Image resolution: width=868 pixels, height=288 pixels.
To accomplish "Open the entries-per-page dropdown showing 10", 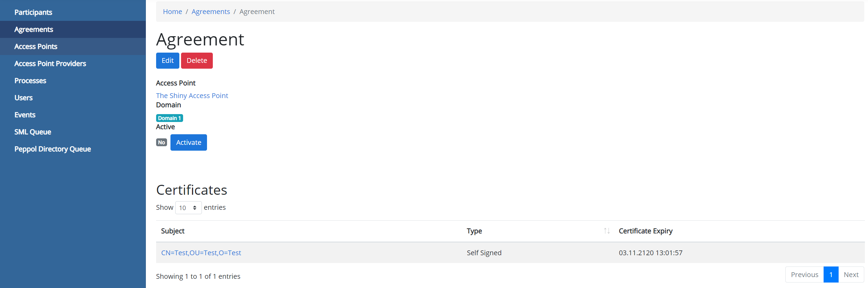I will [x=188, y=208].
